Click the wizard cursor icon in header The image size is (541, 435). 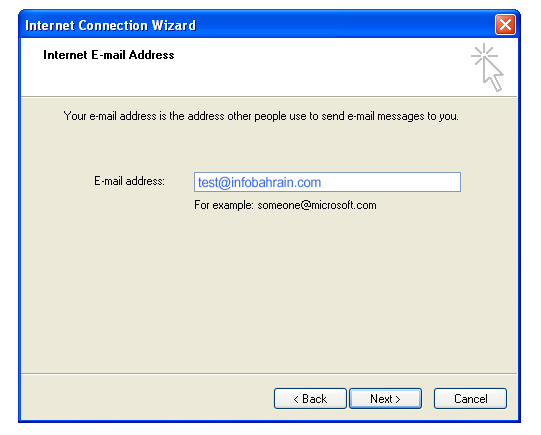(487, 67)
